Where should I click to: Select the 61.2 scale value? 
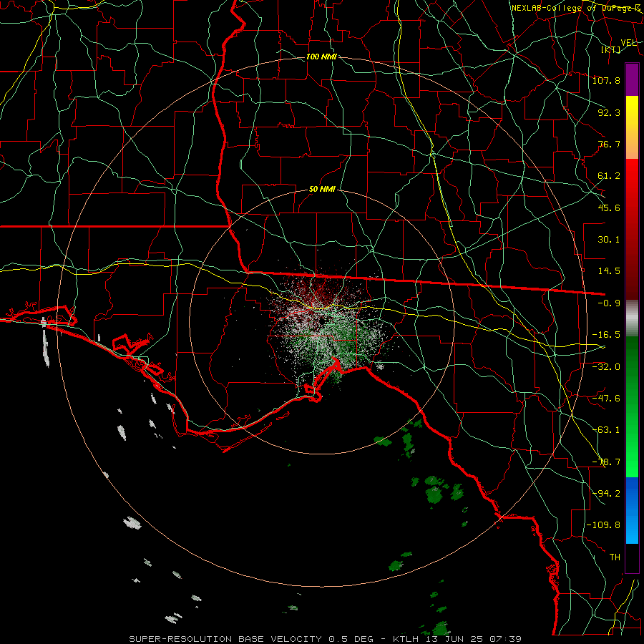[x=609, y=176]
